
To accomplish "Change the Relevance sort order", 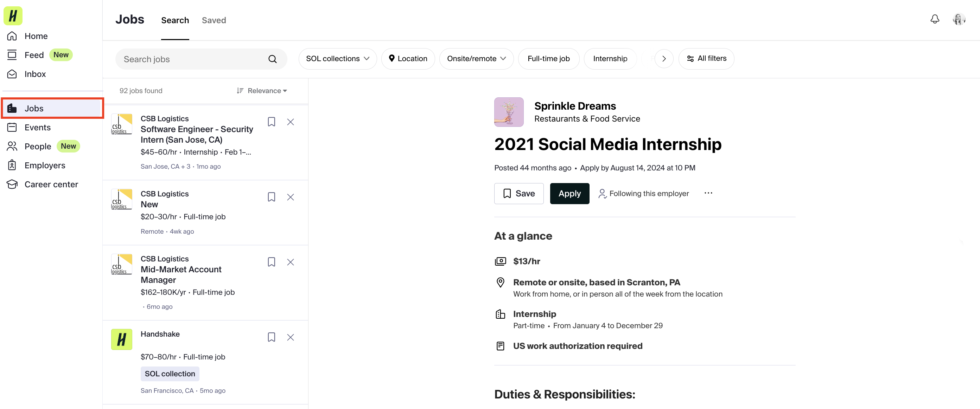I will point(262,90).
